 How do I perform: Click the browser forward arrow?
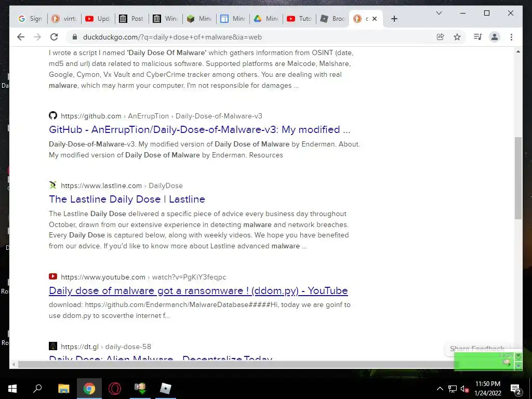point(37,37)
